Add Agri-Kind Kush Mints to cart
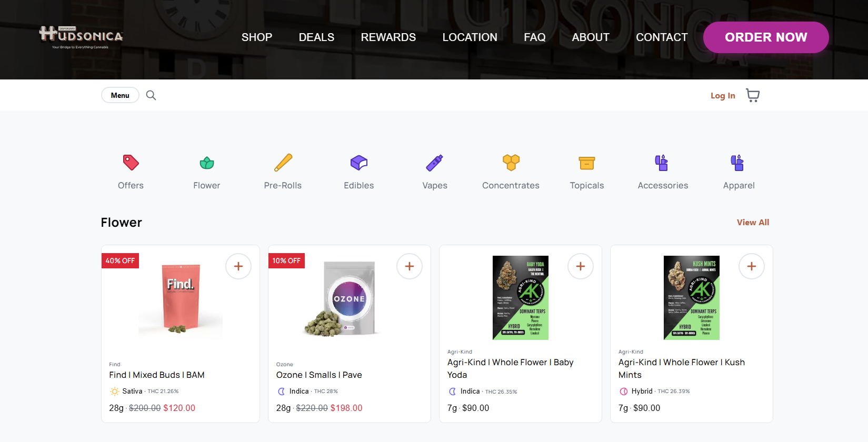 coord(752,266)
